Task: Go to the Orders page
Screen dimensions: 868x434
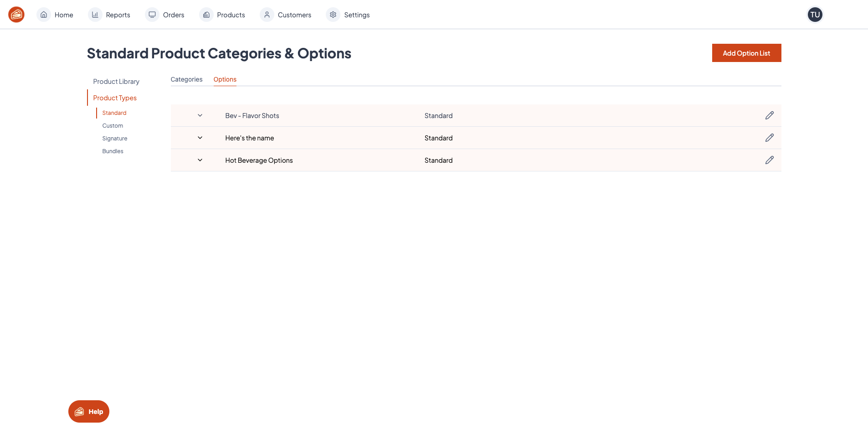Action: pyautogui.click(x=174, y=15)
